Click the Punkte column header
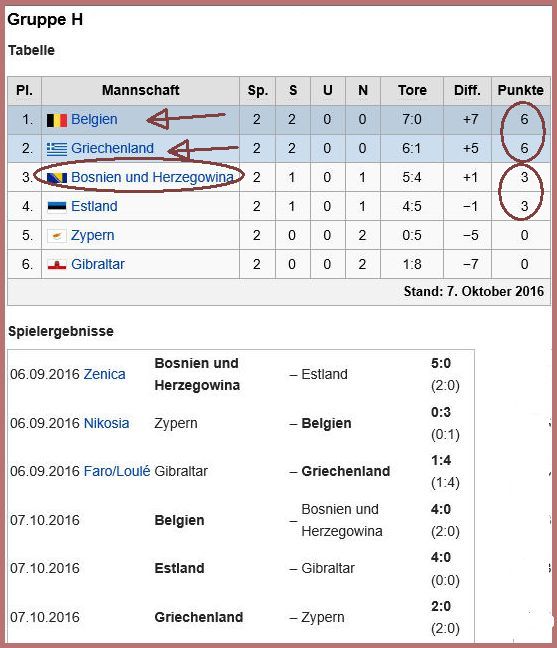The height and width of the screenshot is (648, 557). click(x=521, y=90)
